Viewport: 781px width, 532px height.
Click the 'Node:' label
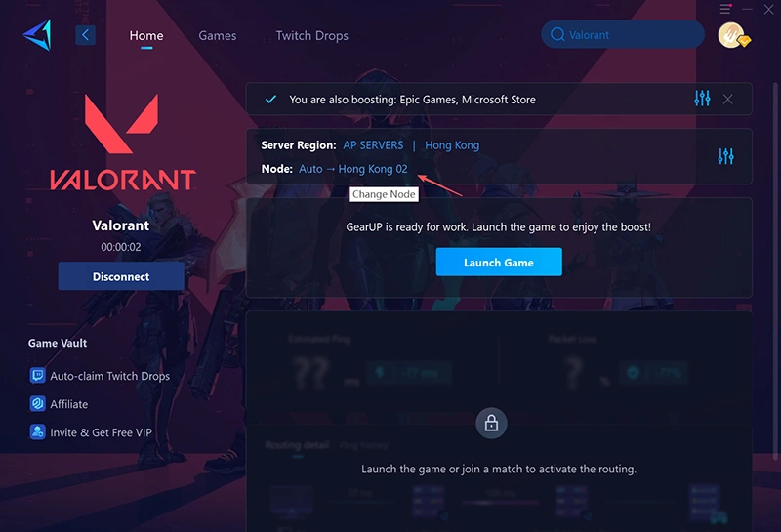tap(277, 169)
